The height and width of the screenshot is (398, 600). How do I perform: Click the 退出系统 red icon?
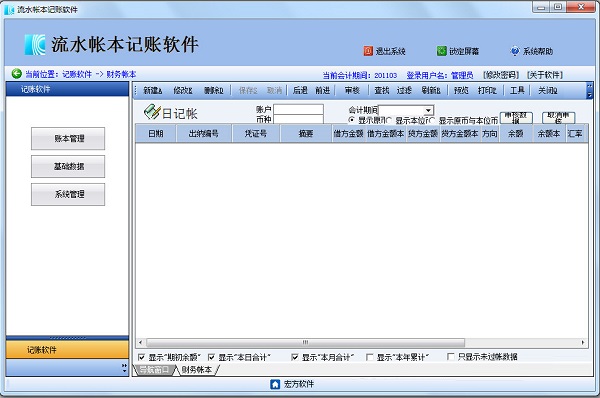coord(368,51)
